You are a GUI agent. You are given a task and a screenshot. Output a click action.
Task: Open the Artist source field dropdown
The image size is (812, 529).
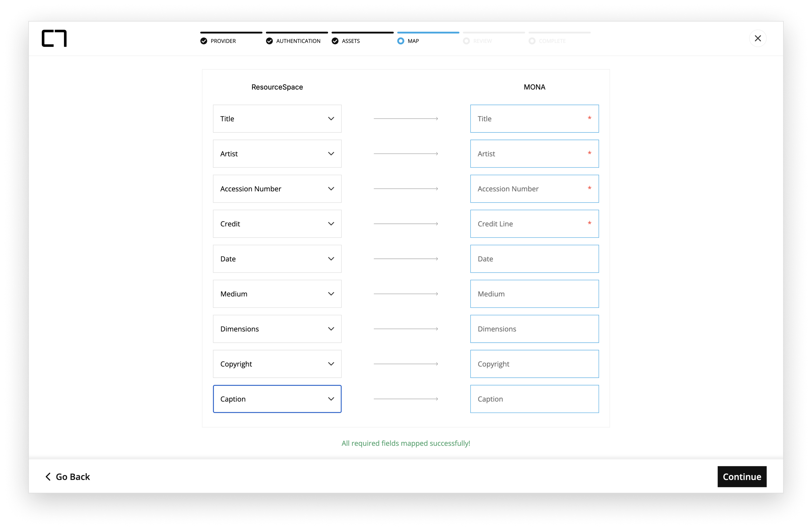(277, 154)
